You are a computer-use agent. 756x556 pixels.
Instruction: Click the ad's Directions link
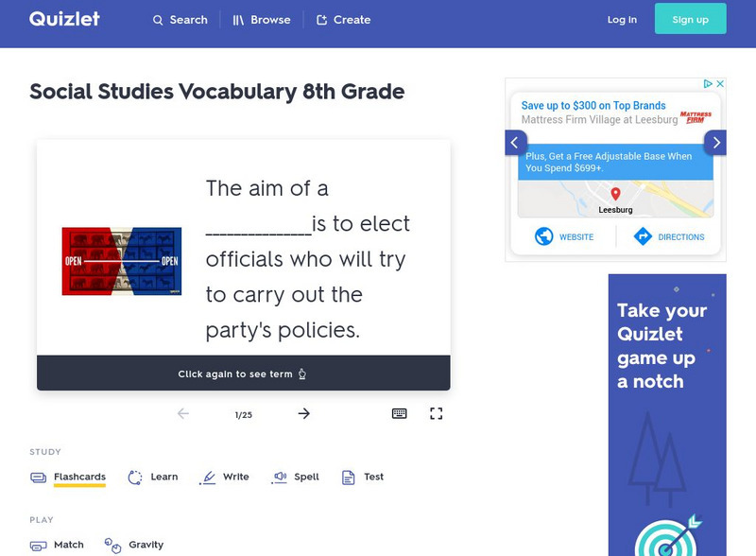coord(670,236)
